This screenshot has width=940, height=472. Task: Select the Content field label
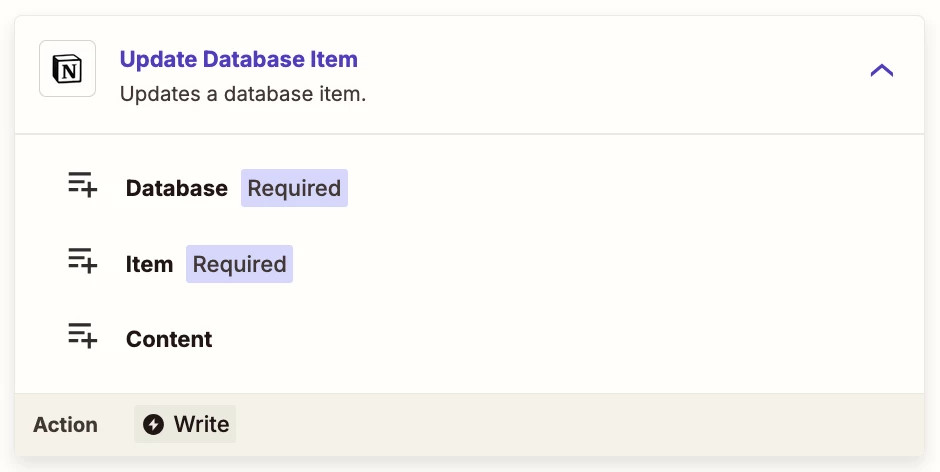coord(169,339)
